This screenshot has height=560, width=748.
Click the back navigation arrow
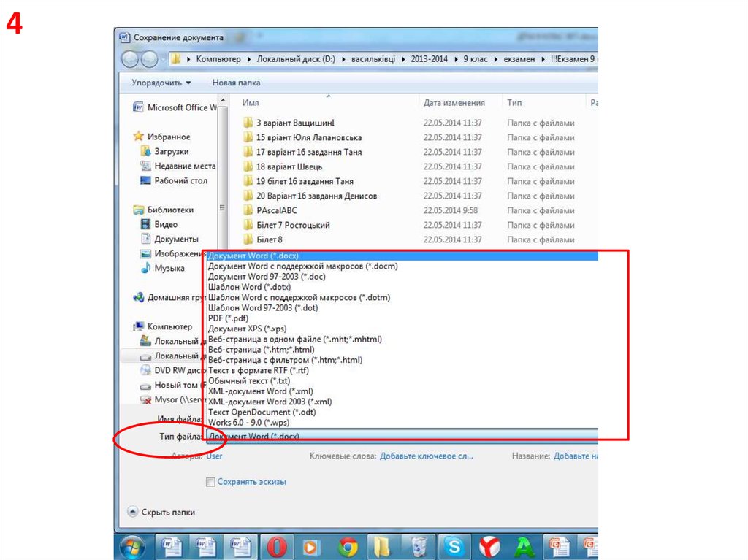pos(130,59)
